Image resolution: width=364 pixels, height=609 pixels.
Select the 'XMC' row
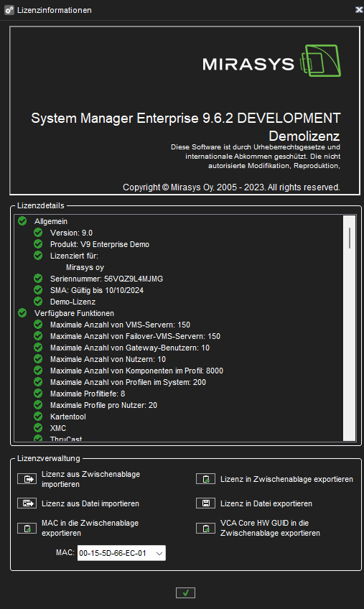coord(58,429)
